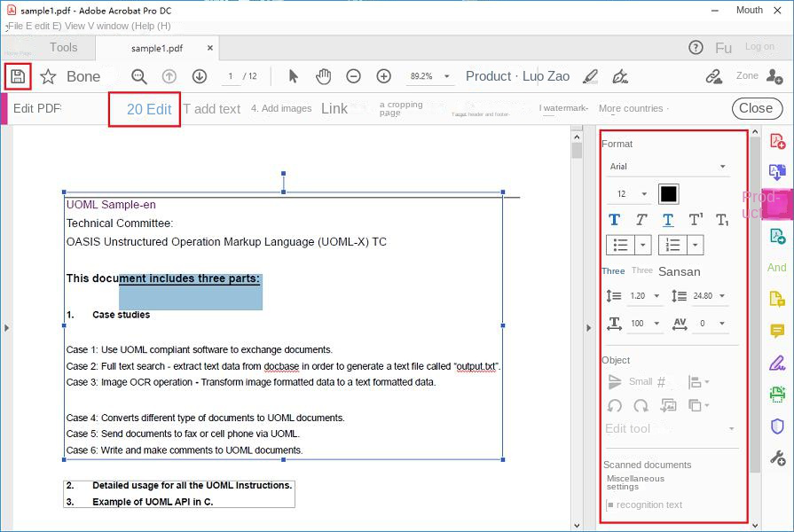Switch to the Tools tab

pos(63,47)
